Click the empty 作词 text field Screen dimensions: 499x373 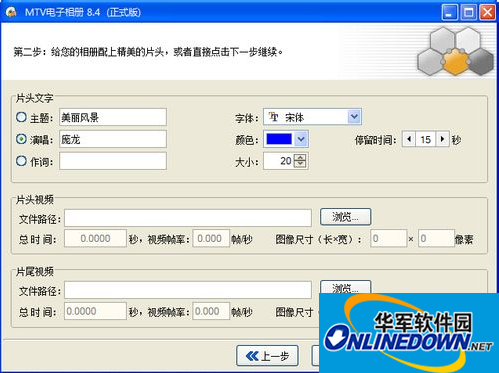113,161
